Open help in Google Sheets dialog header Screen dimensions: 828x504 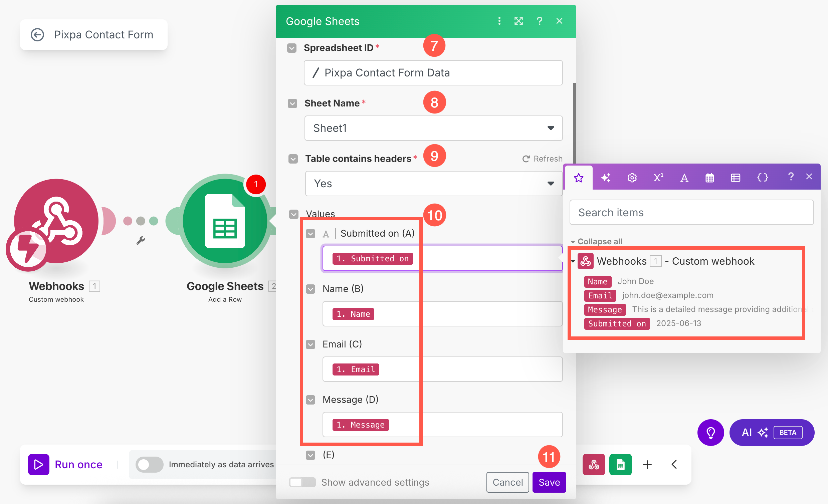(x=539, y=21)
